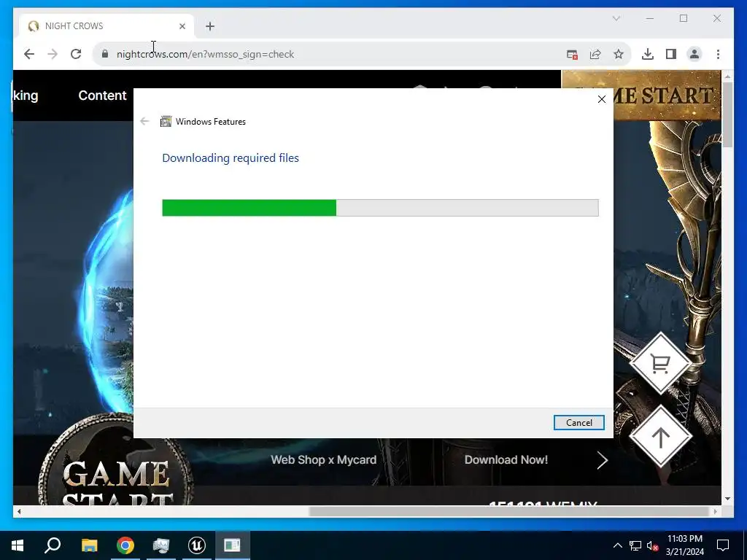Bookmark this tab with the star
747x560 pixels.
pyautogui.click(x=619, y=54)
